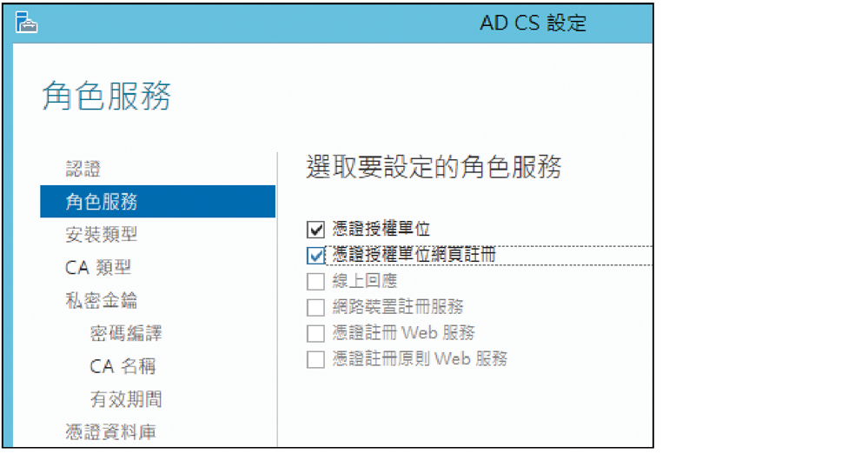Toggle the 憑證授權單位網頁註冊 checkbox

[315, 255]
